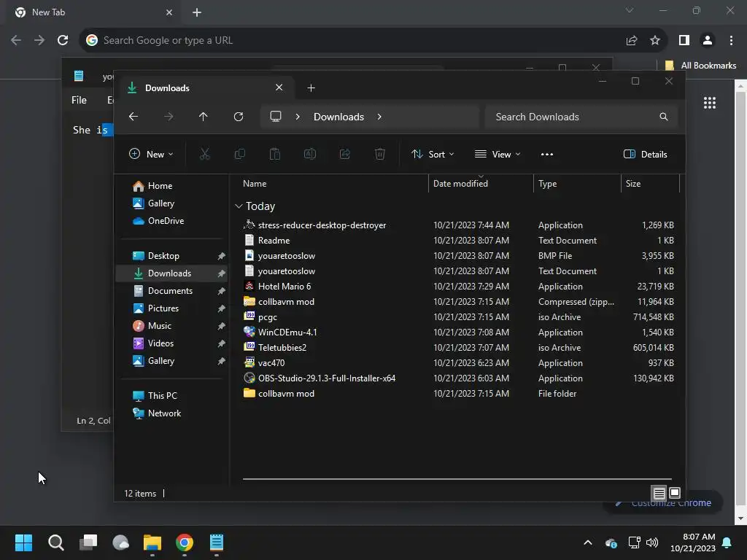Open All Bookmarks folder in Chrome
This screenshot has width=747, height=560.
point(700,65)
